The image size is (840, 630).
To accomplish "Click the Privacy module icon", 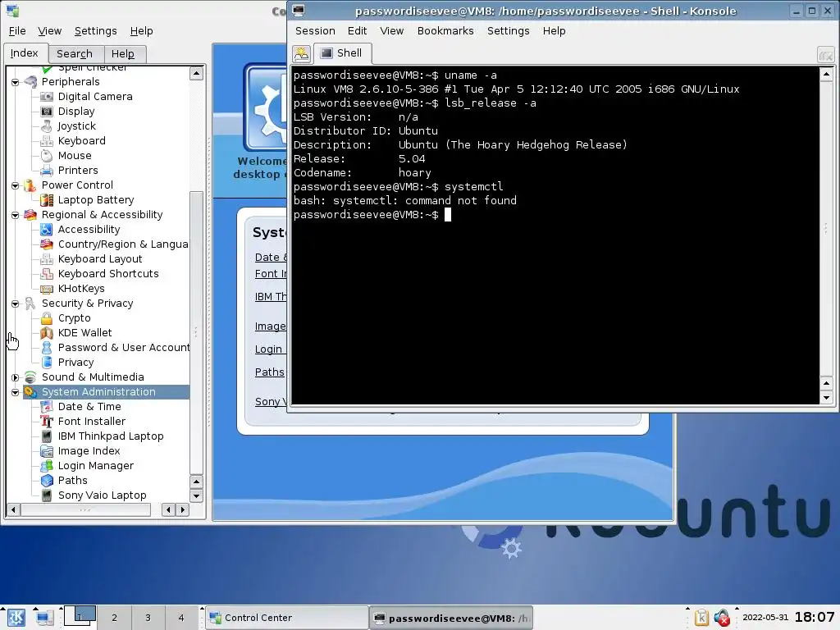I will (47, 362).
